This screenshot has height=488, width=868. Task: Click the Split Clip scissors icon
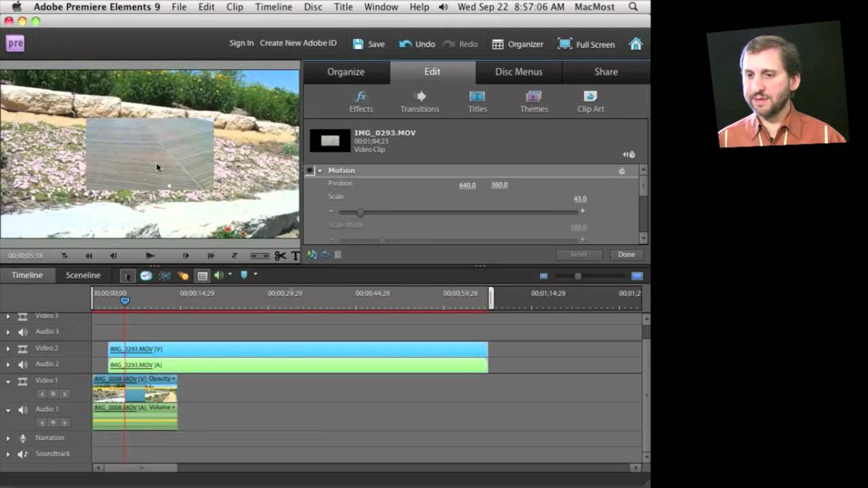pos(280,256)
